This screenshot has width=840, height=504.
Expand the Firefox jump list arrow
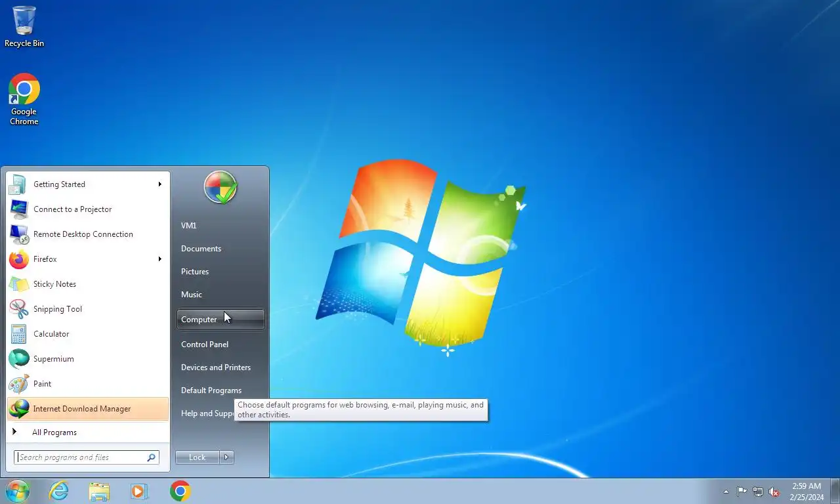pos(159,259)
